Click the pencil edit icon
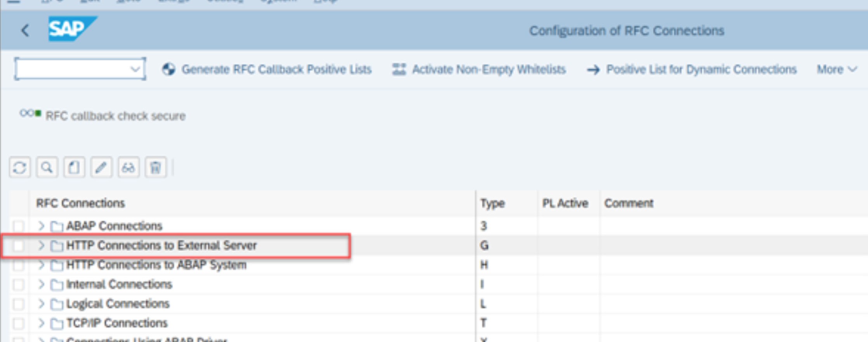The width and height of the screenshot is (868, 342). coord(101,168)
